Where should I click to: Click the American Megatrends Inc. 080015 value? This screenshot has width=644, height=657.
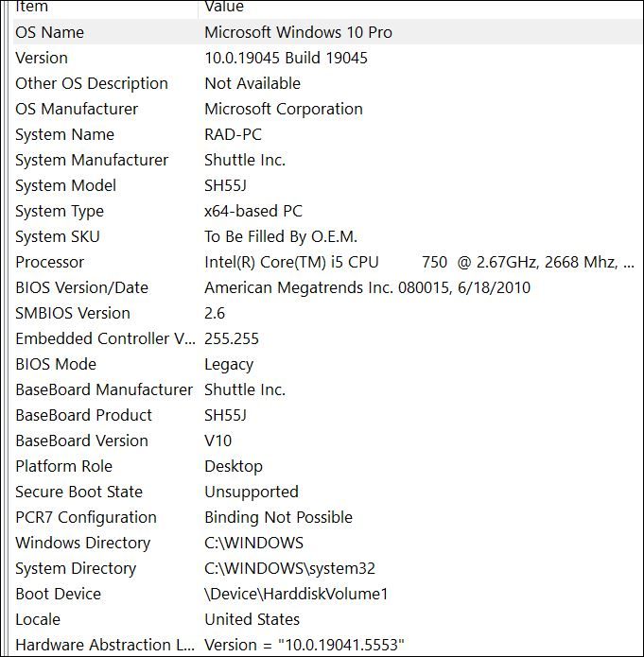(367, 288)
